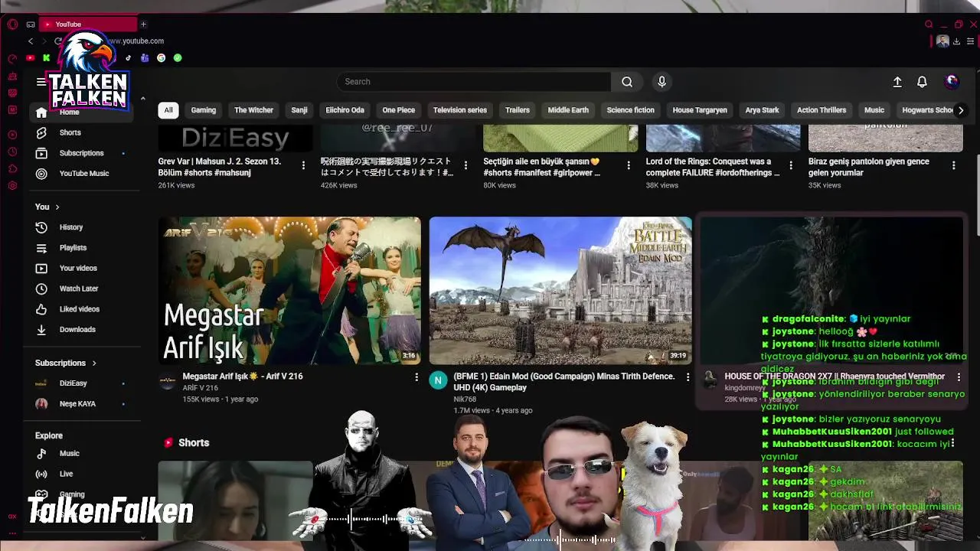This screenshot has width=980, height=551.
Task: Open a new browser tab with plus
Action: [143, 24]
